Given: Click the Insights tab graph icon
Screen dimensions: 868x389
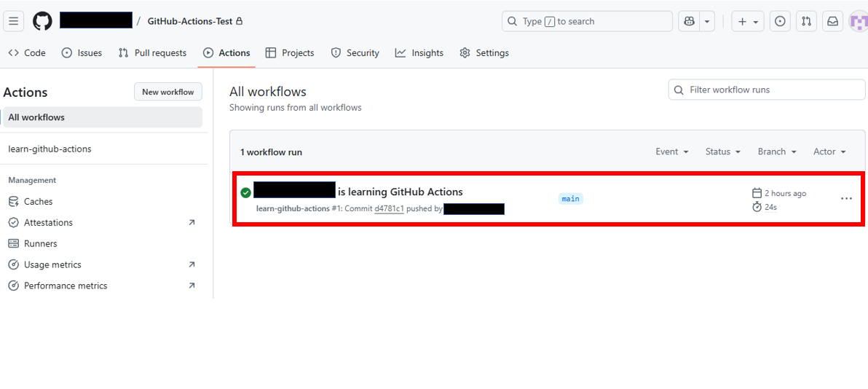Looking at the screenshot, I should 401,52.
